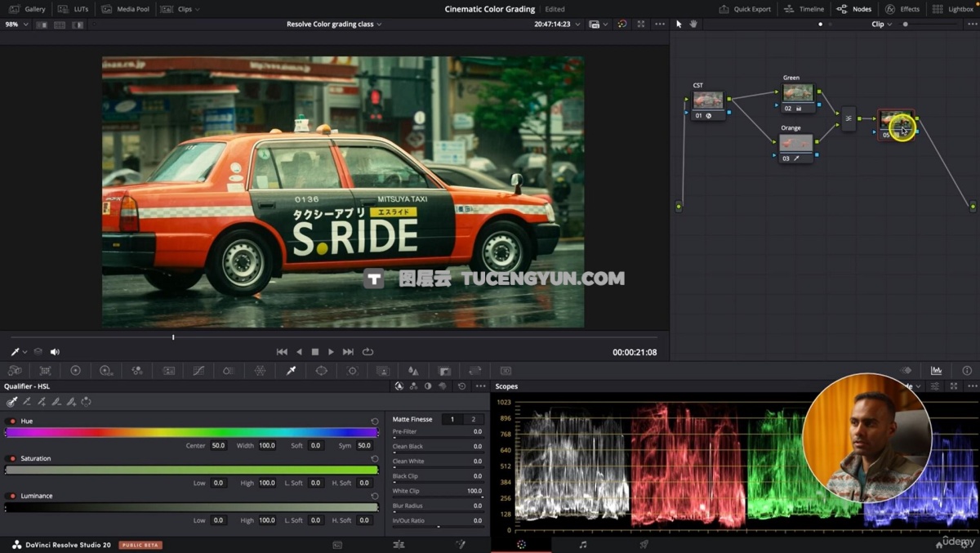Image resolution: width=980 pixels, height=553 pixels.
Task: Click the Quick Export button
Action: tap(745, 9)
